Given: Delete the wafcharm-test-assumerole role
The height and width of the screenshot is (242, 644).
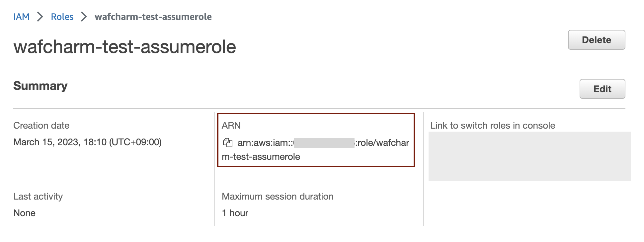Looking at the screenshot, I should tap(597, 40).
